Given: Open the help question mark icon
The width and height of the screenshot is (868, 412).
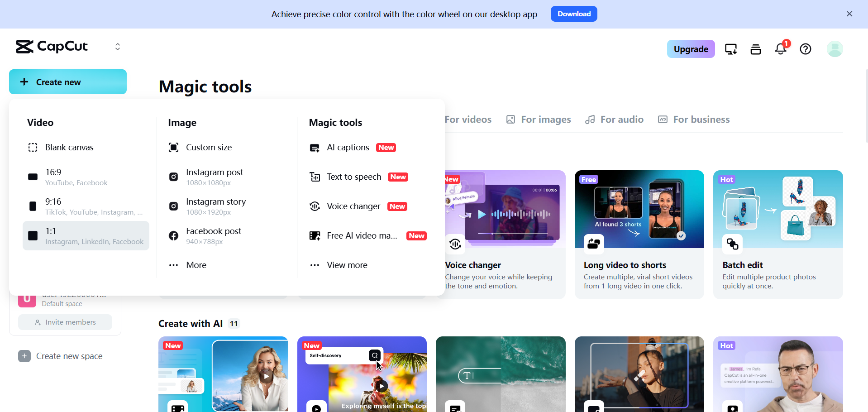Looking at the screenshot, I should pos(806,49).
